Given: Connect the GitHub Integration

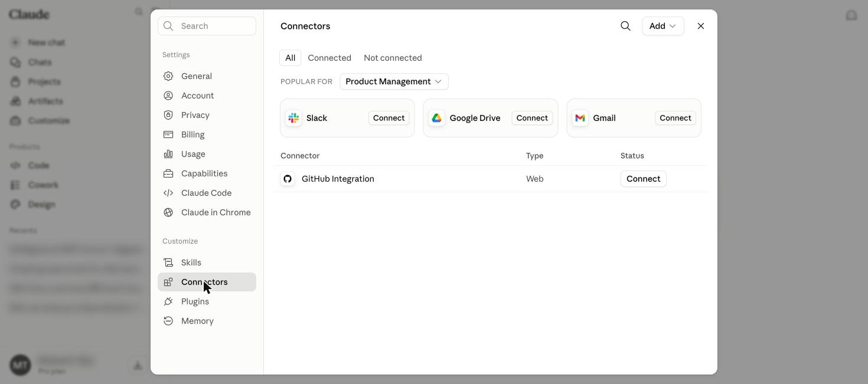Looking at the screenshot, I should pyautogui.click(x=643, y=179).
